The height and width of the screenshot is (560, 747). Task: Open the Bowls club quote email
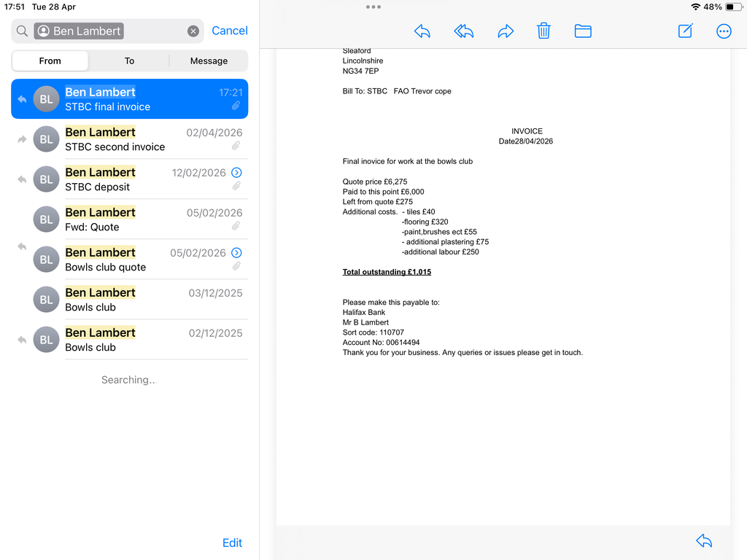click(130, 259)
